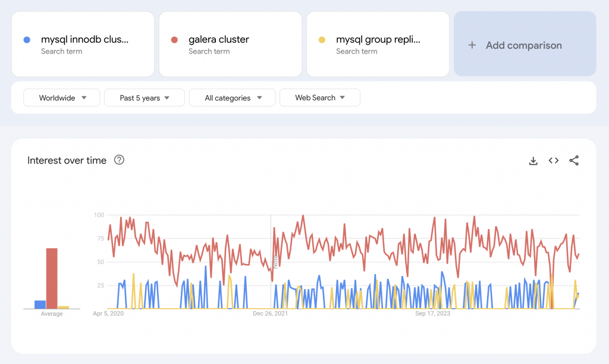609x364 pixels.
Task: Add a comparison search term
Action: (525, 44)
